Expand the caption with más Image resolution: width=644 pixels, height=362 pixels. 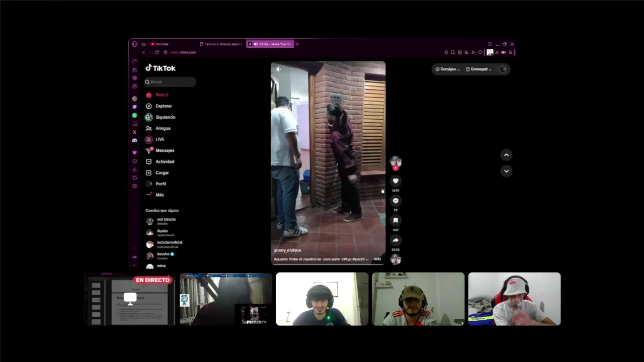pos(377,259)
